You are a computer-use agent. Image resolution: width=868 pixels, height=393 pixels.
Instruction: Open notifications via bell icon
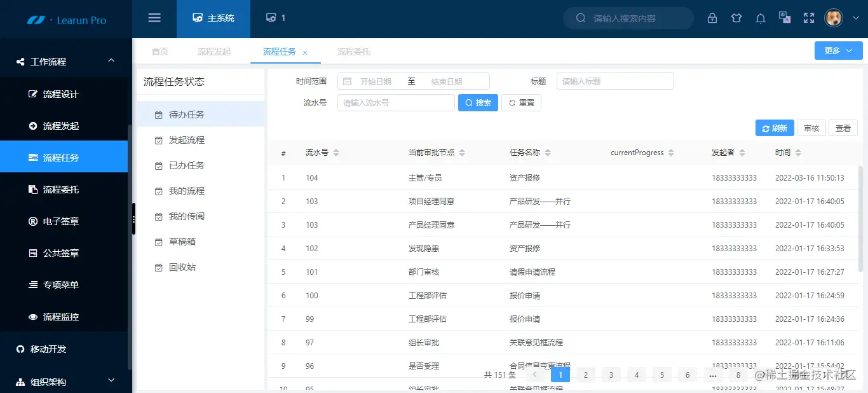point(760,18)
